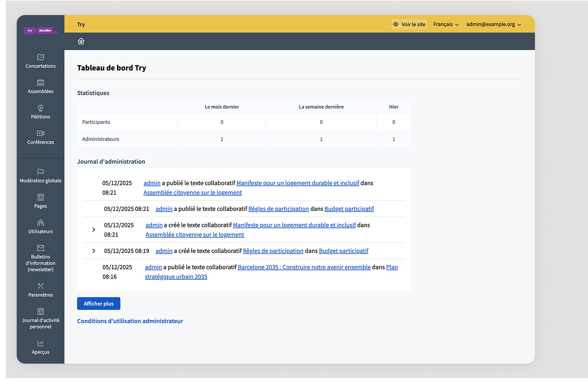Open Journal d'activité personnel
Viewport: 588px width, 382px height.
click(x=40, y=319)
